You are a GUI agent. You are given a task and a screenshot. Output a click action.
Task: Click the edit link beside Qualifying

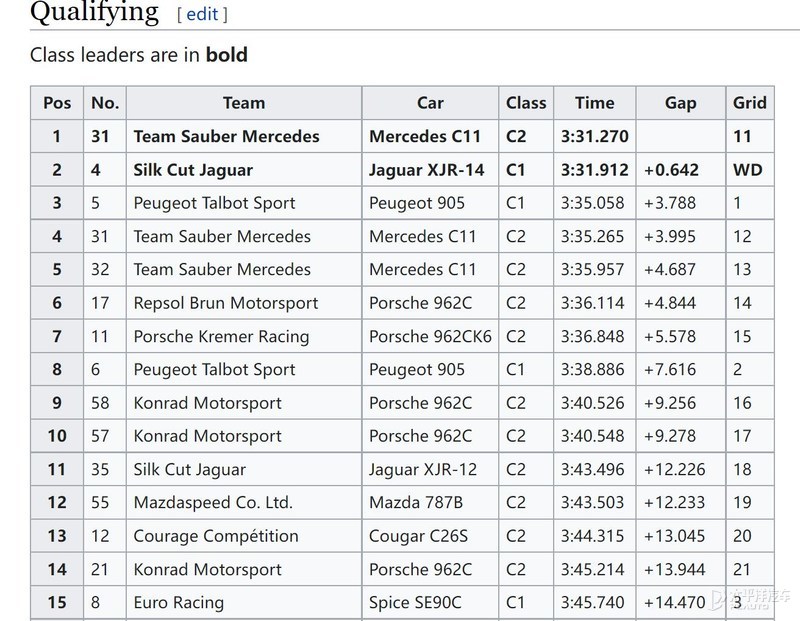coord(202,14)
